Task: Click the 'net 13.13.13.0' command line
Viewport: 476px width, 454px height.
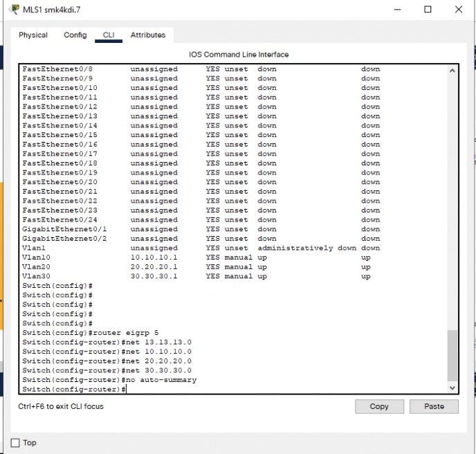Action: pos(107,343)
